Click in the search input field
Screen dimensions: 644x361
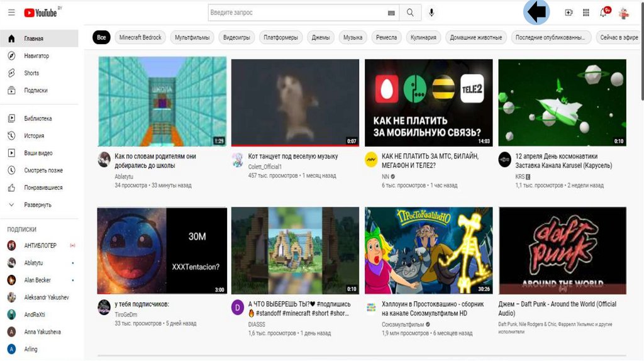pos(296,13)
